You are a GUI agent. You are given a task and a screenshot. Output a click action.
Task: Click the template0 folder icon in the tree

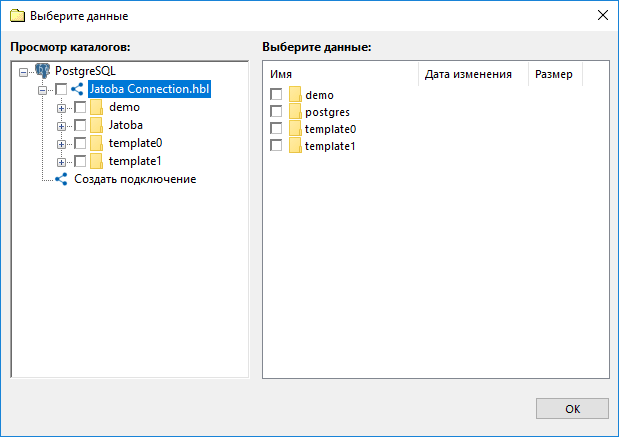click(96, 143)
